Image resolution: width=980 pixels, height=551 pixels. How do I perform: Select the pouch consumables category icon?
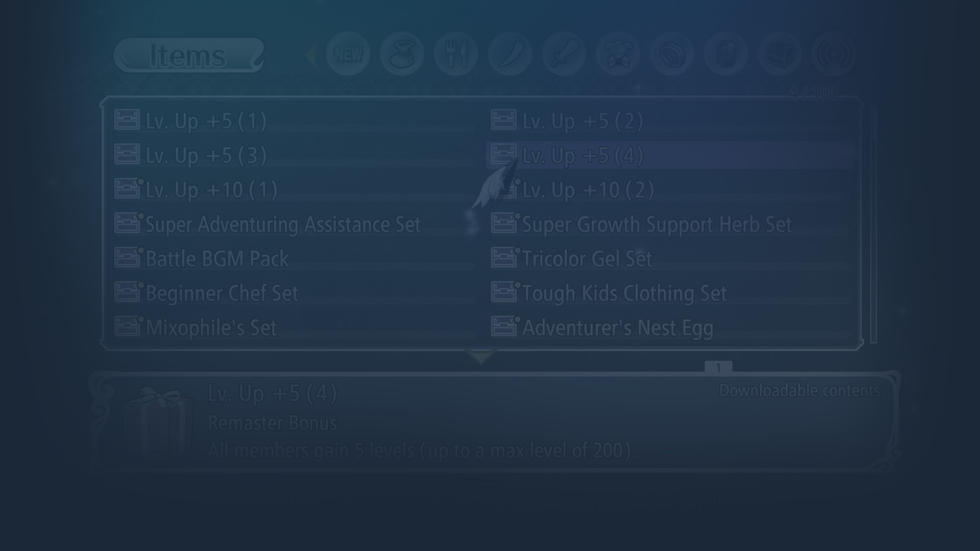[402, 54]
